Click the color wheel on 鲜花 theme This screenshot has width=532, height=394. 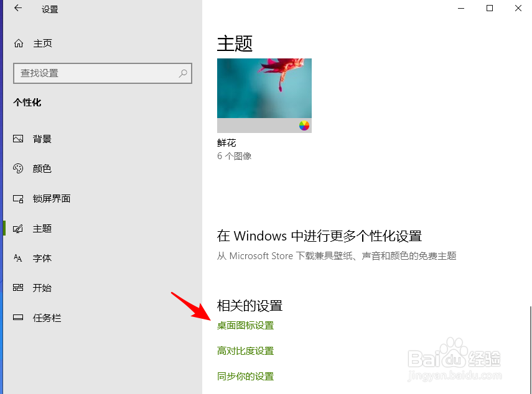[x=304, y=126]
